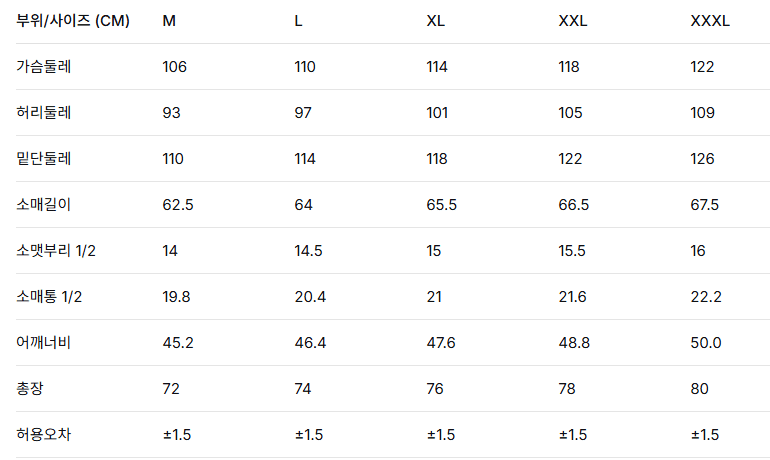Select the M size column header

pyautogui.click(x=169, y=21)
